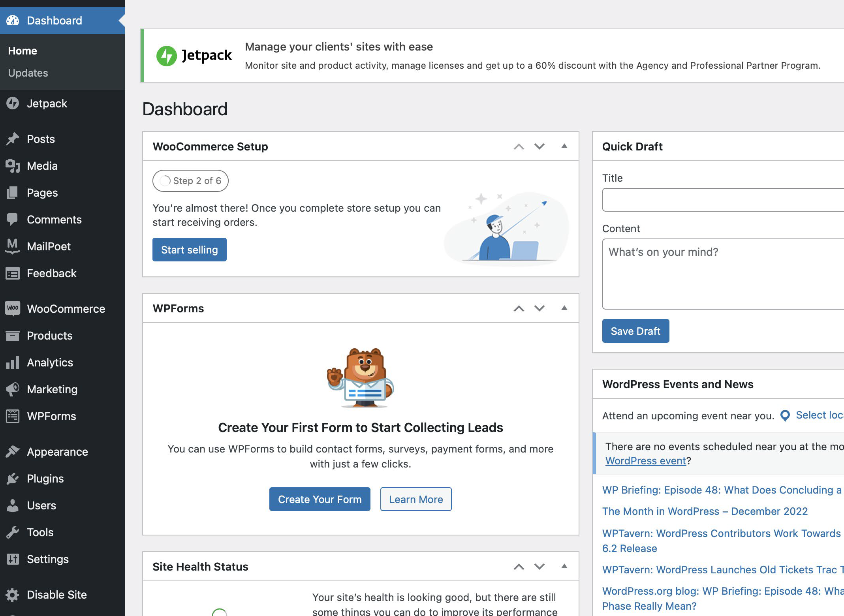The width and height of the screenshot is (844, 616).
Task: Open the Appearance menu label
Action: [57, 452]
